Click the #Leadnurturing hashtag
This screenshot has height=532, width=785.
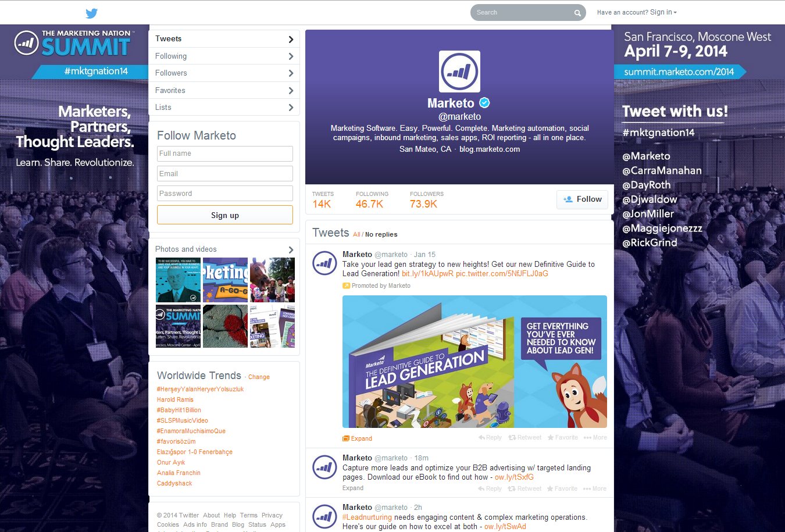click(x=367, y=517)
